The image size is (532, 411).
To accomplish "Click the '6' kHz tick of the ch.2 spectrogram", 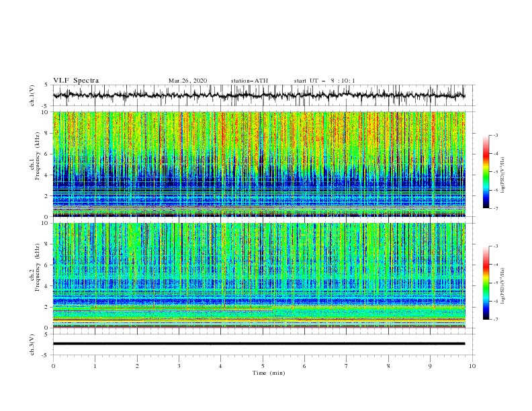I will click(47, 265).
